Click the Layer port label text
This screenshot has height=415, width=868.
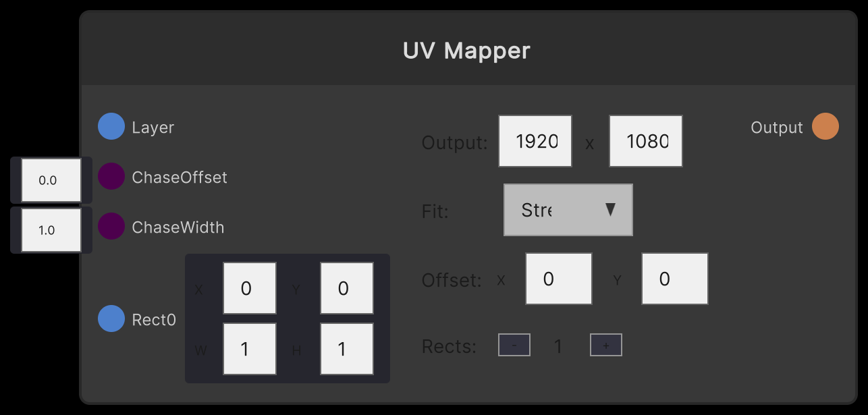[x=153, y=126]
